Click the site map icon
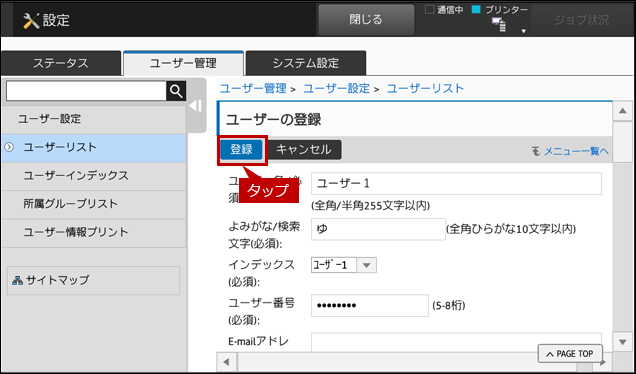The width and height of the screenshot is (636, 374). pyautogui.click(x=17, y=280)
